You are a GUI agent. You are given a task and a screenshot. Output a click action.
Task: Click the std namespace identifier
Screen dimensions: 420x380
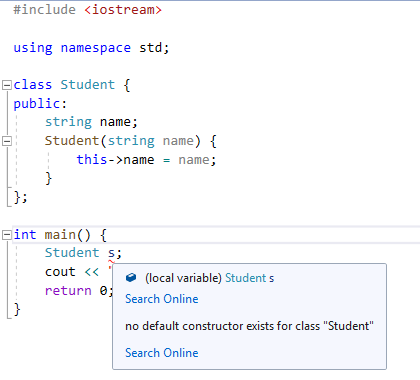[151, 48]
